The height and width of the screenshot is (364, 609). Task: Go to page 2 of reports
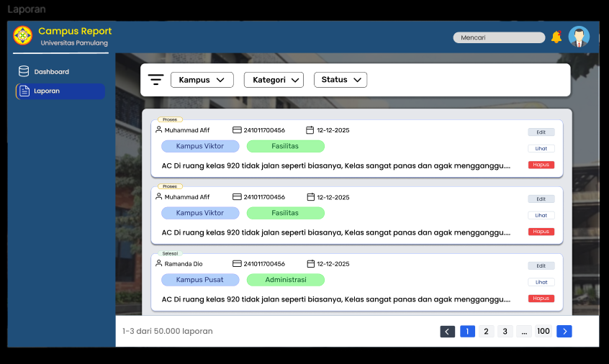(x=487, y=332)
